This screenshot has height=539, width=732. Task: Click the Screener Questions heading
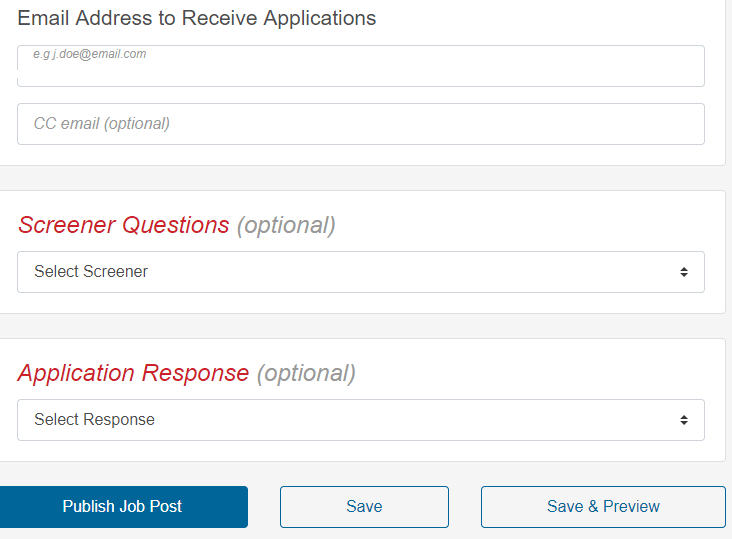(x=124, y=225)
